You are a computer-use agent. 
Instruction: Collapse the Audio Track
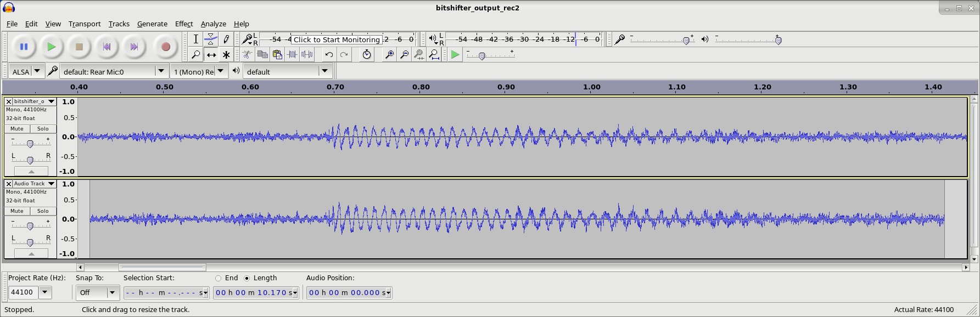click(31, 254)
